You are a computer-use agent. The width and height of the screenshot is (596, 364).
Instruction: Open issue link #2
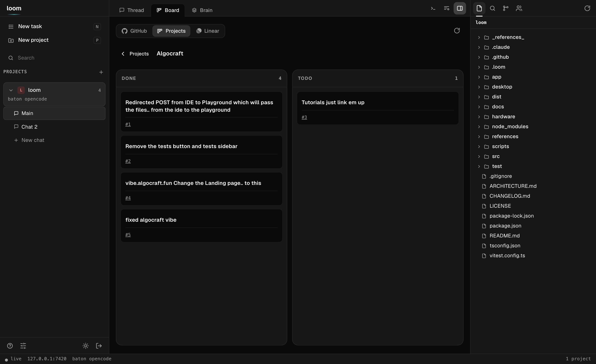coord(128,161)
